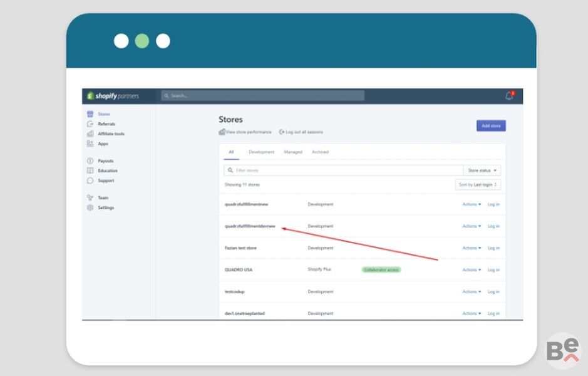588x376 pixels.
Task: Click the magnifier icon in Filter stores
Action: (x=230, y=170)
